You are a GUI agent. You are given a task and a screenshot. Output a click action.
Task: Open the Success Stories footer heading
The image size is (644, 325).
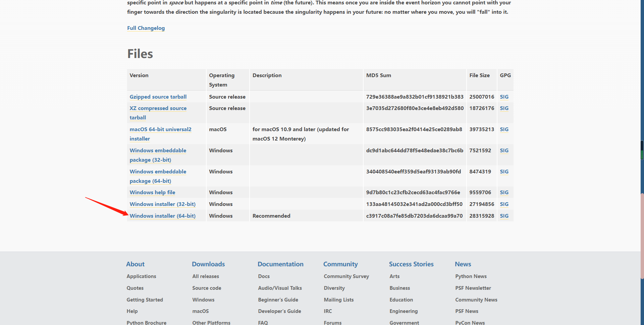pyautogui.click(x=411, y=264)
